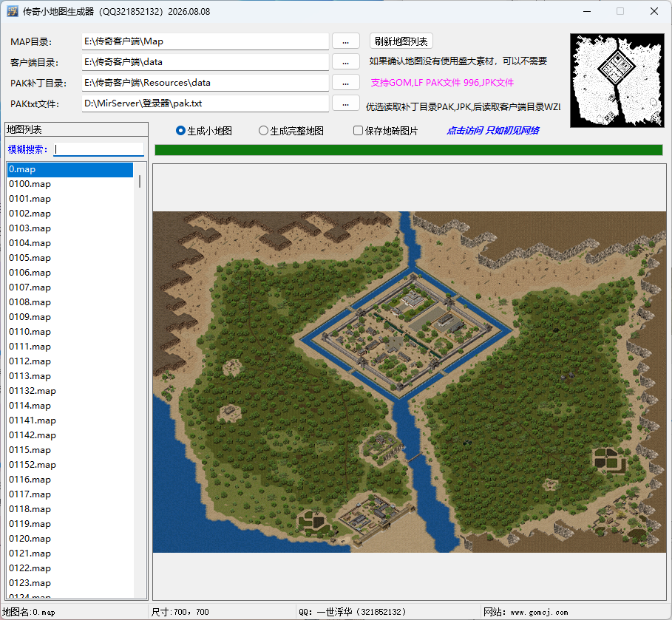The image size is (672, 620).
Task: Select 0120.map in the map list
Action: tap(70, 539)
